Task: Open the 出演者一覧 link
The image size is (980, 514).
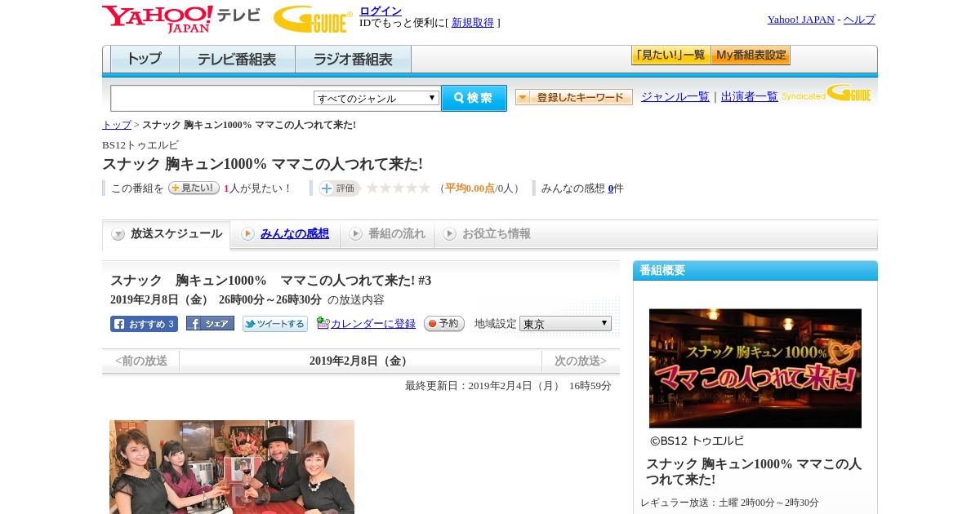Action: point(750,97)
